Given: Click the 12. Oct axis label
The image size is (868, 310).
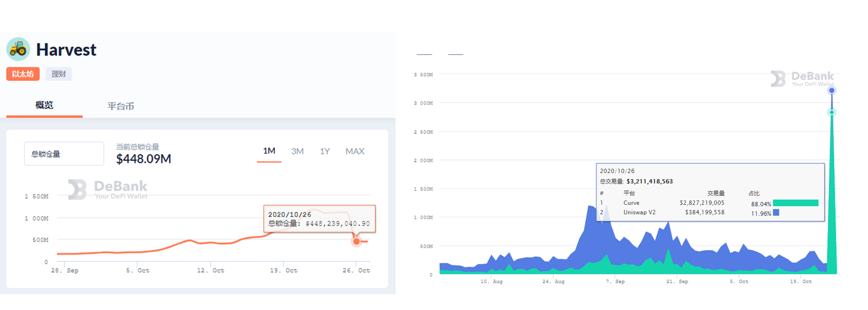Looking at the screenshot, I should (211, 270).
